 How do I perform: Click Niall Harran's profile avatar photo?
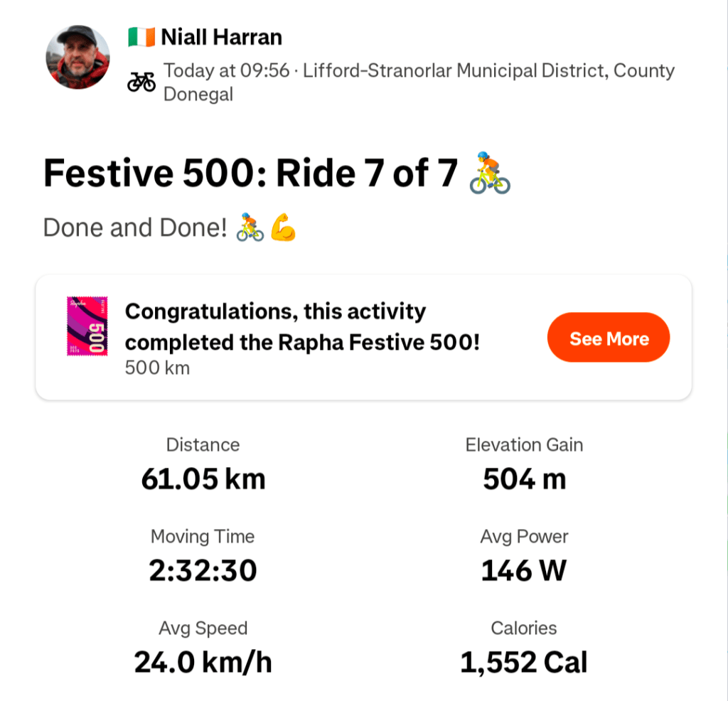(77, 58)
